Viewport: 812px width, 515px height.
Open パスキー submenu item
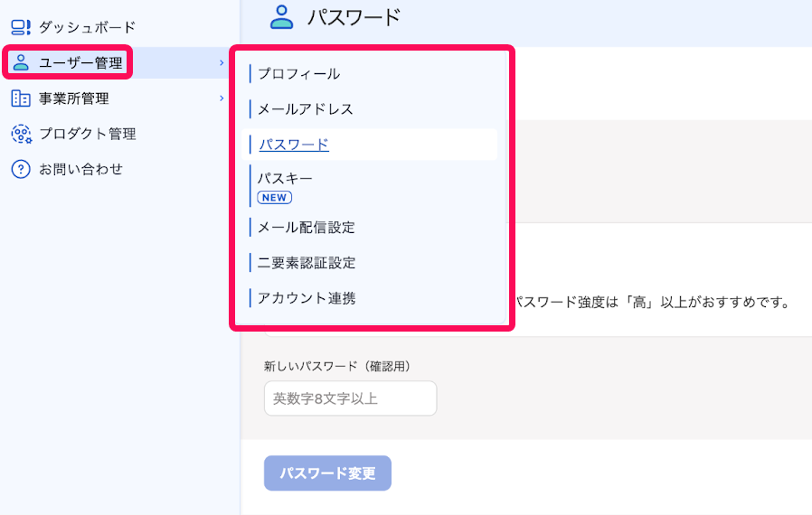click(x=286, y=179)
